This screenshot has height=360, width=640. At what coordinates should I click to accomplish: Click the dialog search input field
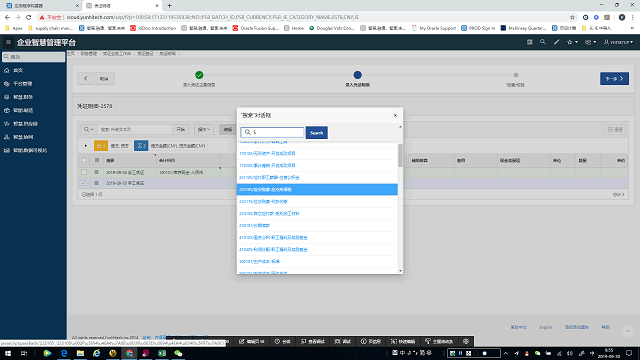272,132
